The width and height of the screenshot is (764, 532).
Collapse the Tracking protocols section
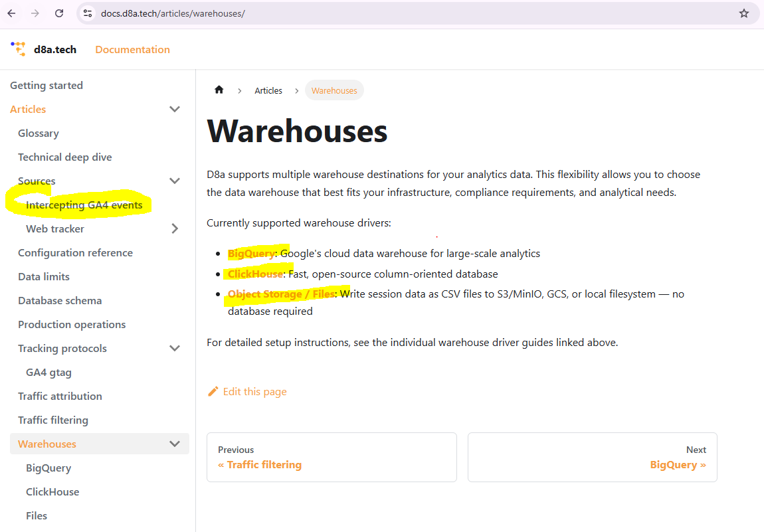[x=175, y=348]
